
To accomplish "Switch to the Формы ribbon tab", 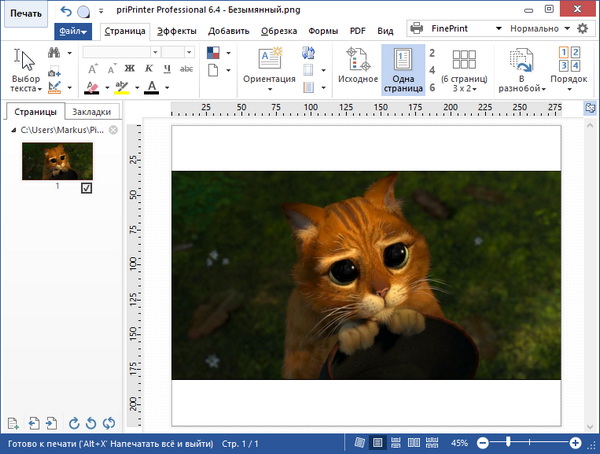I will coord(323,31).
